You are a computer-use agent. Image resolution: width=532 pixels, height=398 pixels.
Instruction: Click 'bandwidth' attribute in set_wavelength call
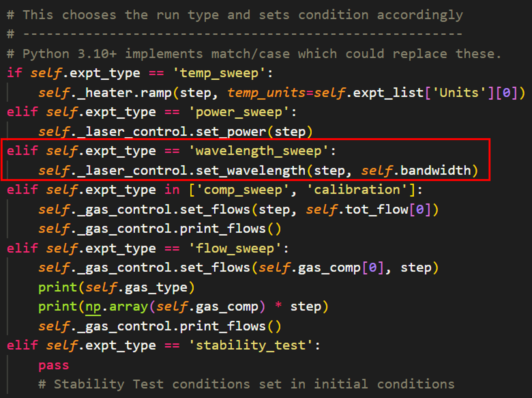click(436, 171)
